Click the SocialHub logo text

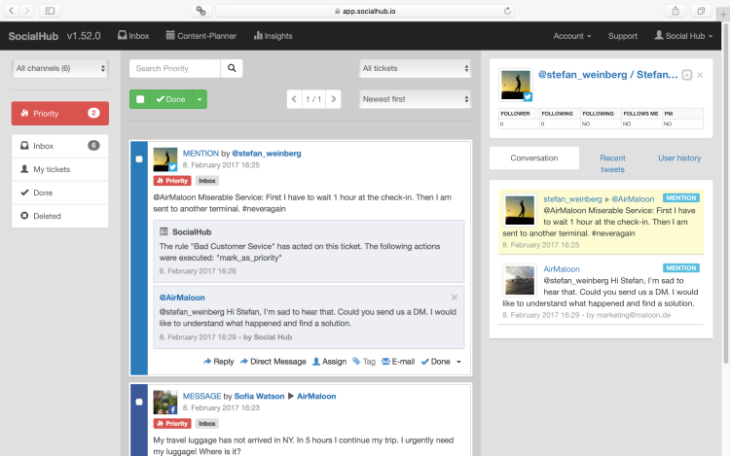pos(34,36)
